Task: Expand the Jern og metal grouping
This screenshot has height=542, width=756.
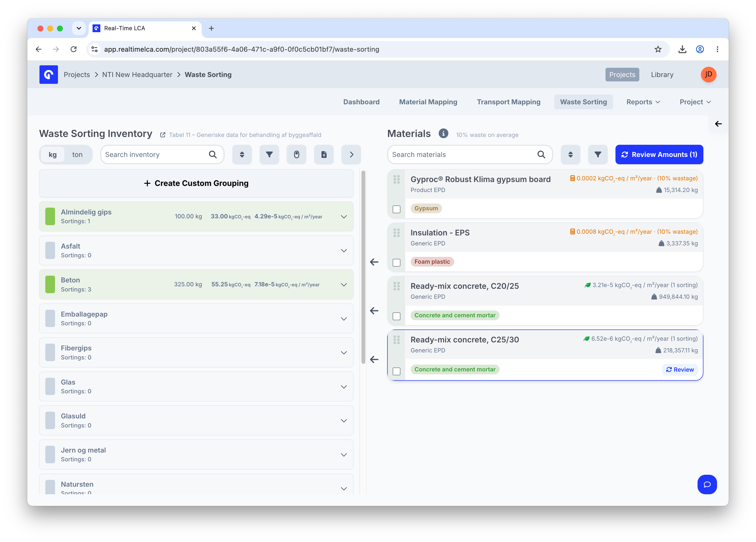Action: [x=344, y=455]
